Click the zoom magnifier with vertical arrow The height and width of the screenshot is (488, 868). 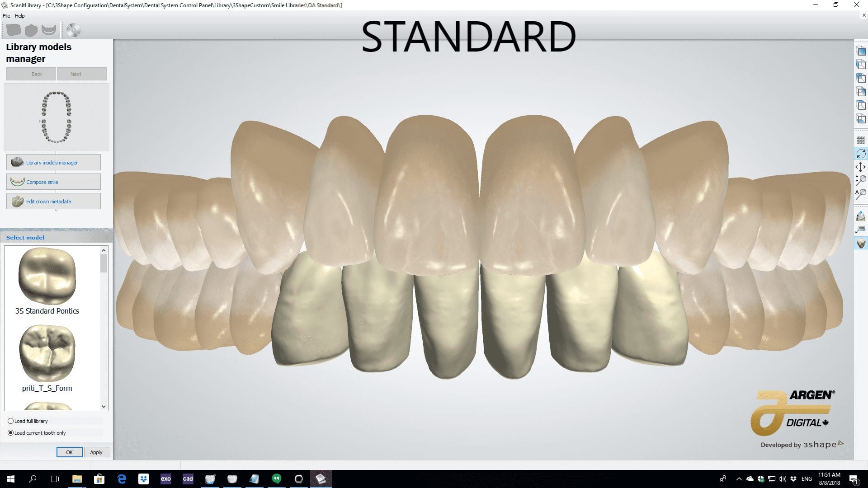pyautogui.click(x=861, y=180)
